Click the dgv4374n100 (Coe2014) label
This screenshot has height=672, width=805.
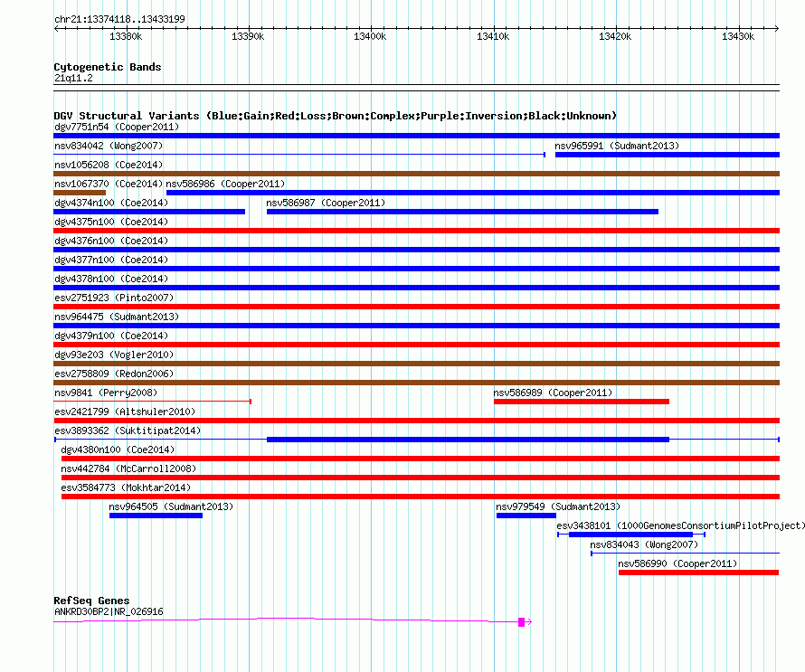click(111, 203)
